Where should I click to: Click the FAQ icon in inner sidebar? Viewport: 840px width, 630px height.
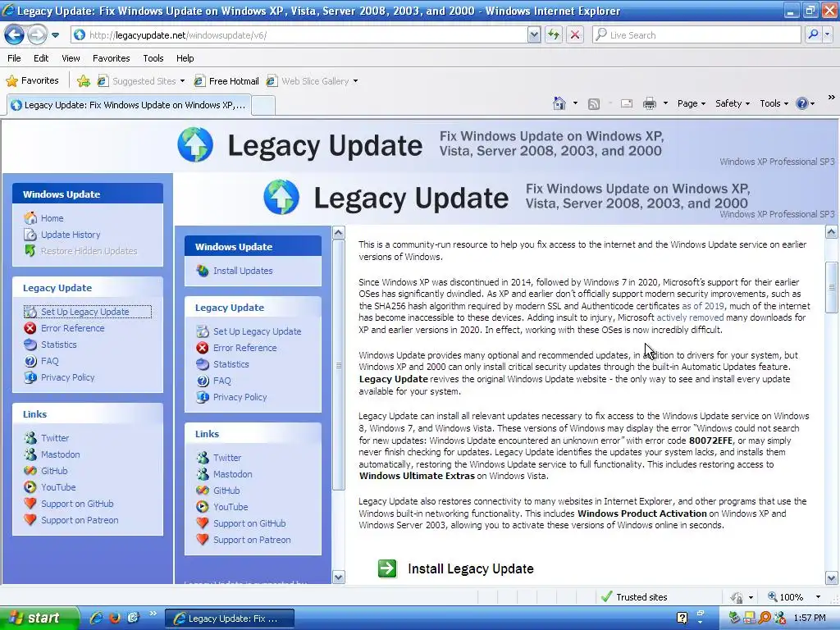203,381
